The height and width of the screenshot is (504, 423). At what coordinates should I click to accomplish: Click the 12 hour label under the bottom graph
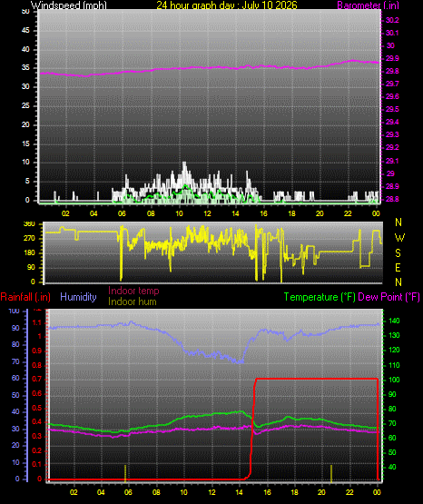tap(211, 492)
